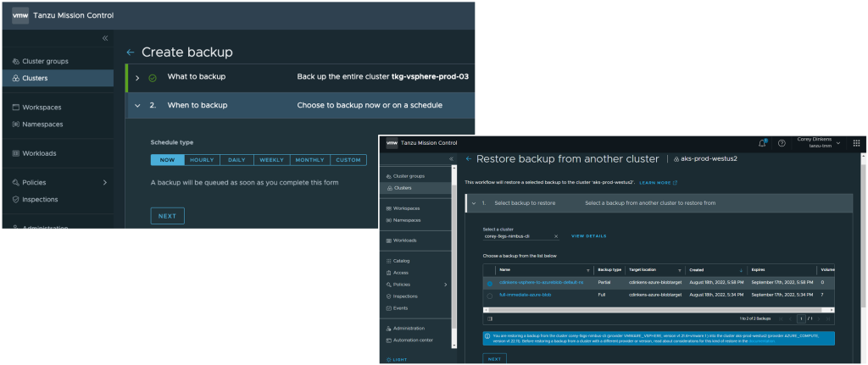Click VIEW DETAILS link
This screenshot has width=868, height=365.
pyautogui.click(x=589, y=236)
